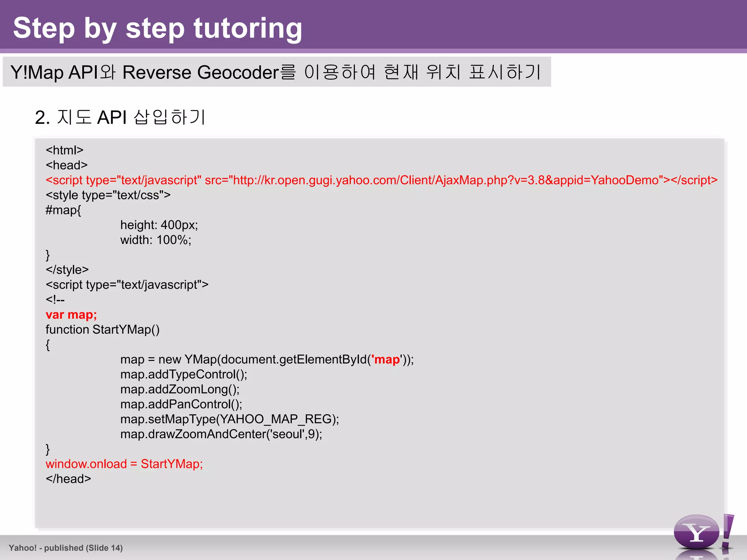Click the '</head>' closing tag
Screen dimensions: 747x560
pos(68,479)
